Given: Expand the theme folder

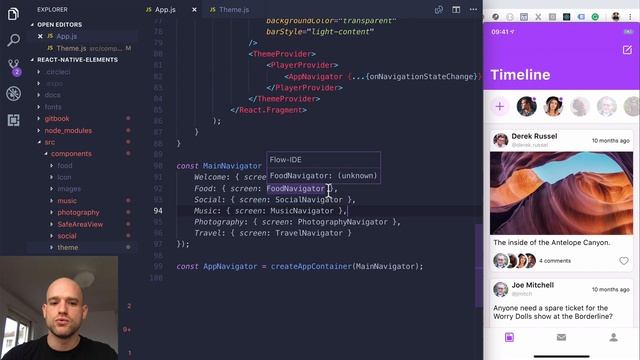Looking at the screenshot, I should pos(68,247).
